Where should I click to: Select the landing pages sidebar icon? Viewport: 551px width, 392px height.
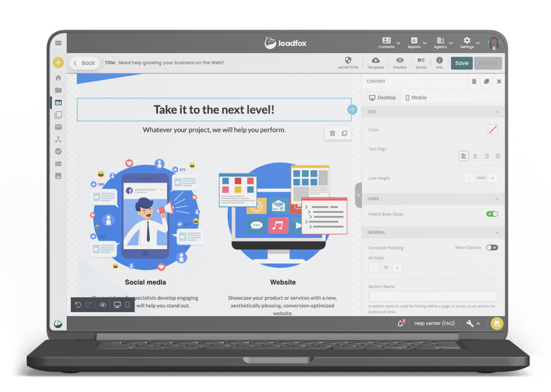pos(58,103)
